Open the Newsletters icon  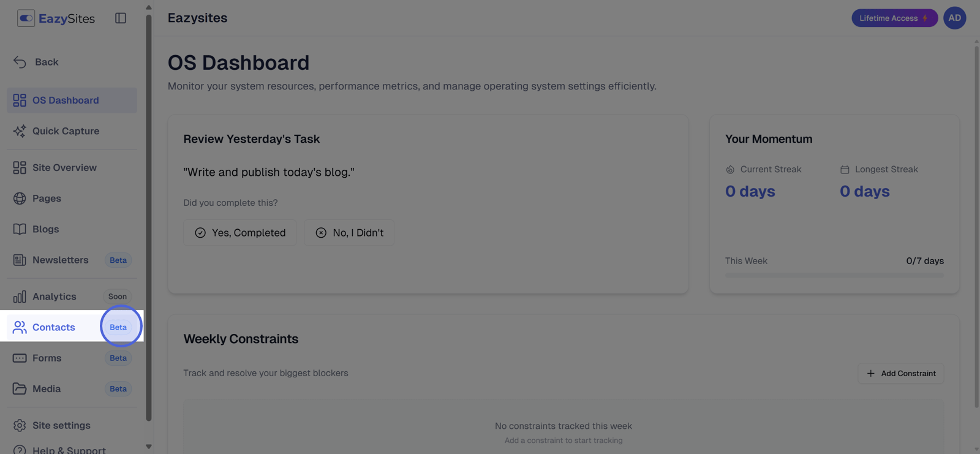(20, 260)
